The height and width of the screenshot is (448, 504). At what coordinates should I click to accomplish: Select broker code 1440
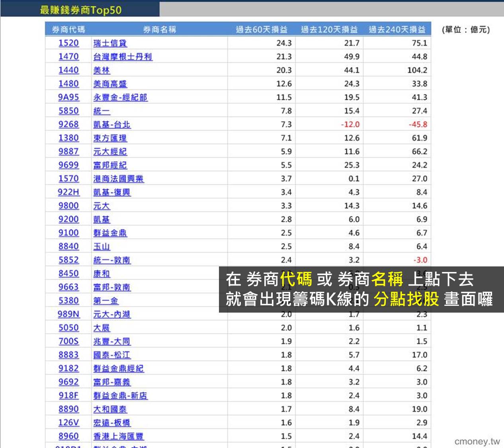(x=68, y=70)
